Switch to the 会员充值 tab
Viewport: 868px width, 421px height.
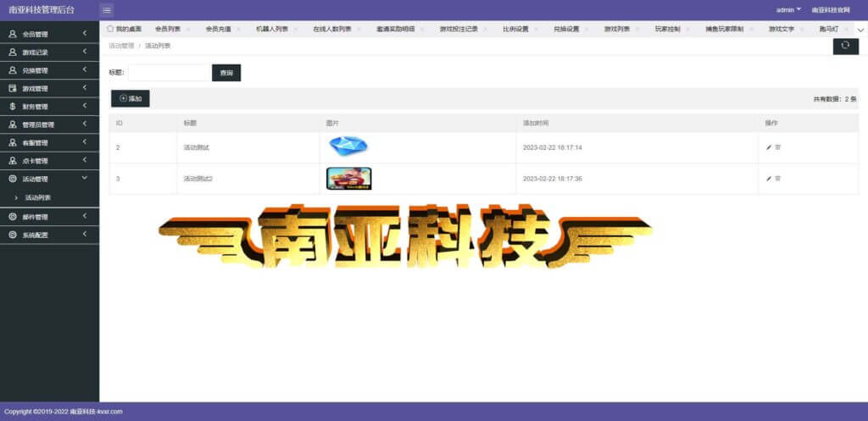(218, 30)
